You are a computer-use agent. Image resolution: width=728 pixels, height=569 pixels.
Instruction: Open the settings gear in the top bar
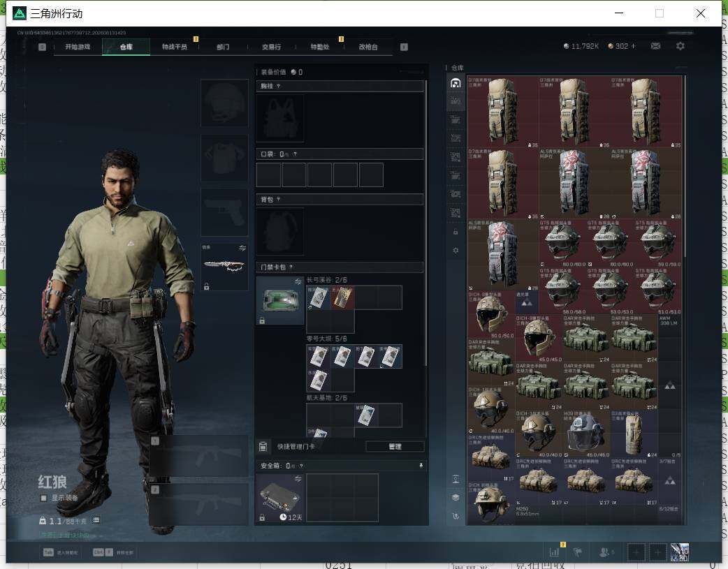(x=680, y=46)
